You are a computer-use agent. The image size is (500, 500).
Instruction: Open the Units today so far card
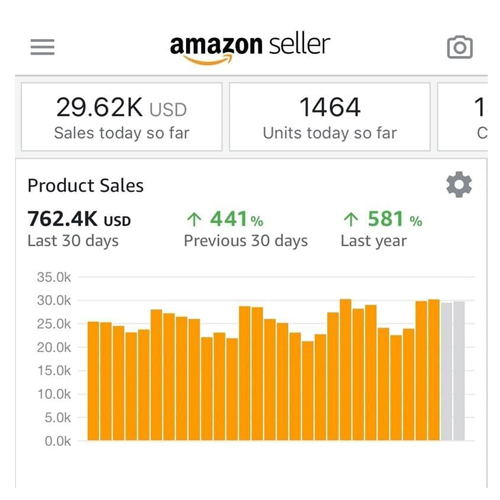(330, 117)
